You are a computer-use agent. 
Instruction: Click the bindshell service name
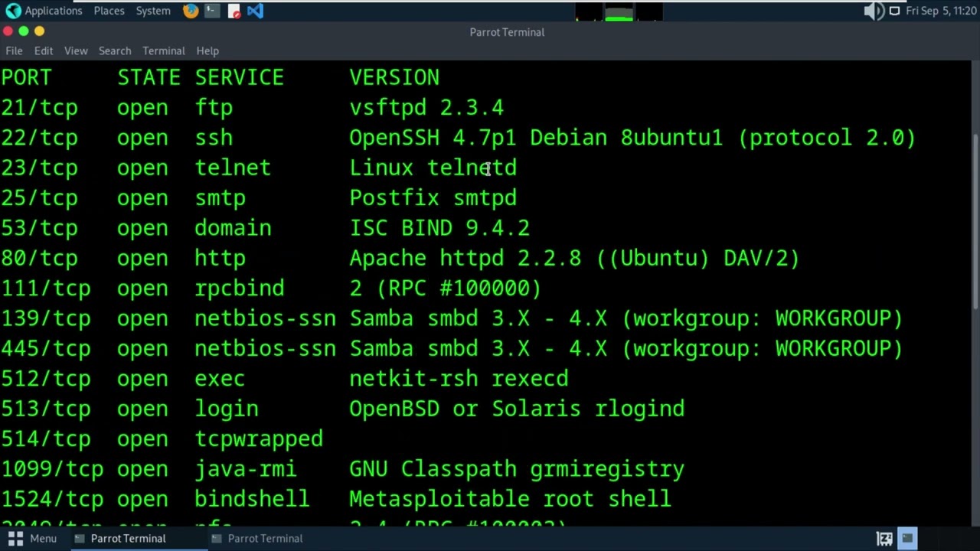pos(252,499)
